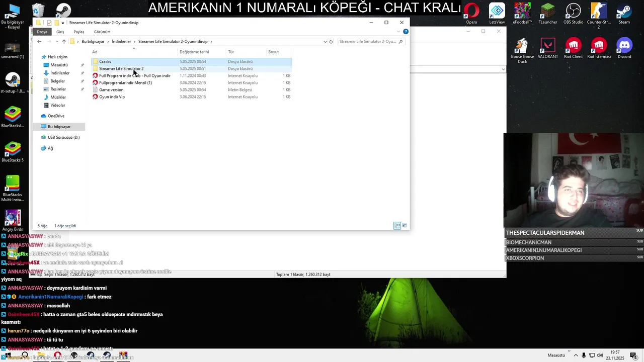Select the Angry Birds desktop icon
This screenshot has height=362, width=644.
click(x=13, y=220)
